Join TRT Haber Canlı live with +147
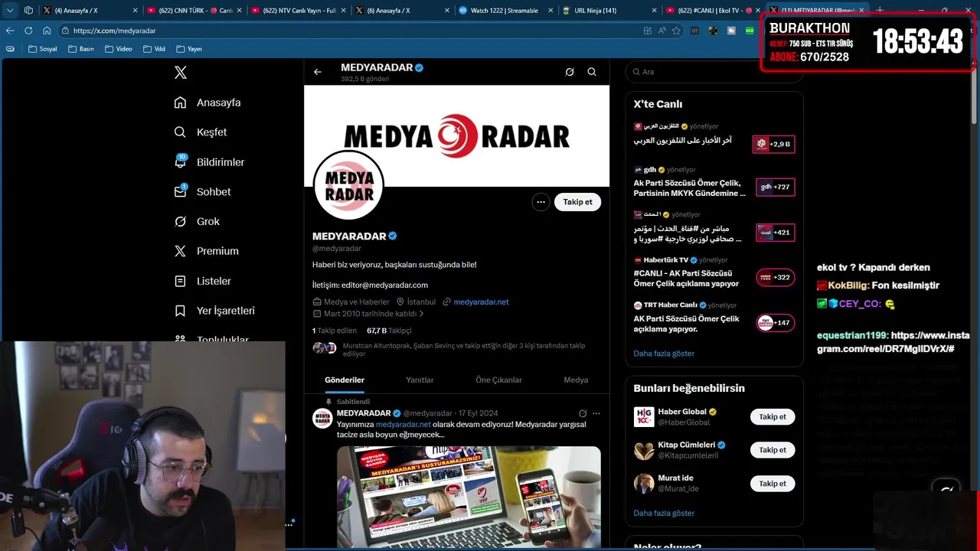Image resolution: width=980 pixels, height=551 pixels. pos(775,323)
